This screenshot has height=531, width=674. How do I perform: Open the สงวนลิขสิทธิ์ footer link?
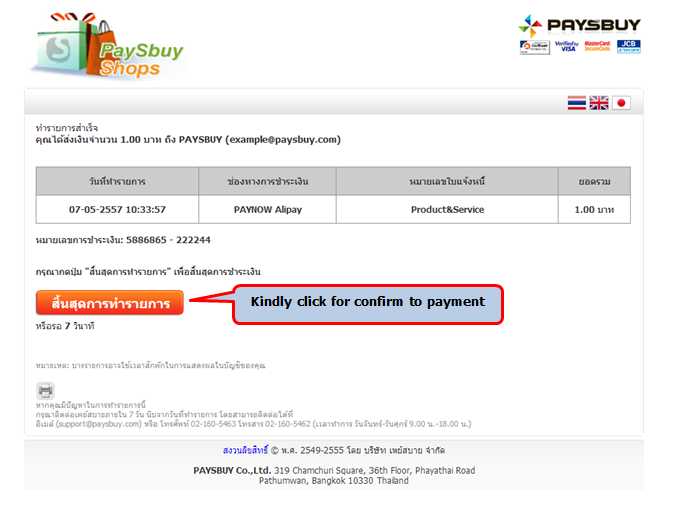pyautogui.click(x=245, y=450)
